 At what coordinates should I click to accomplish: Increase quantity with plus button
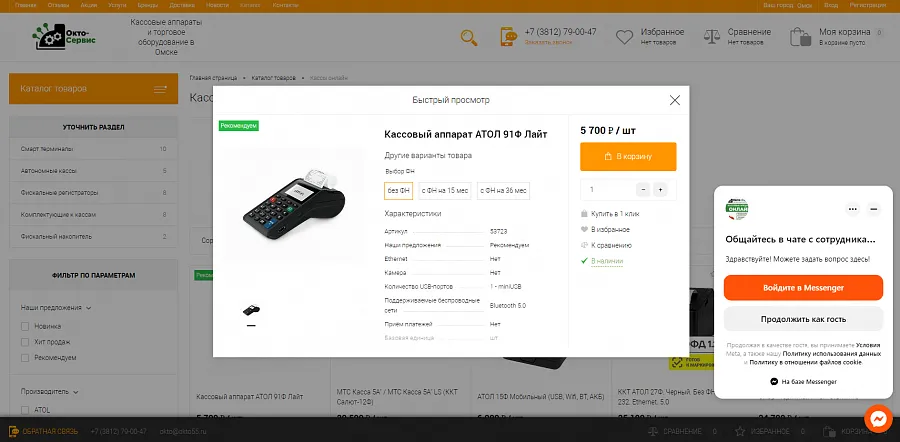click(x=660, y=189)
